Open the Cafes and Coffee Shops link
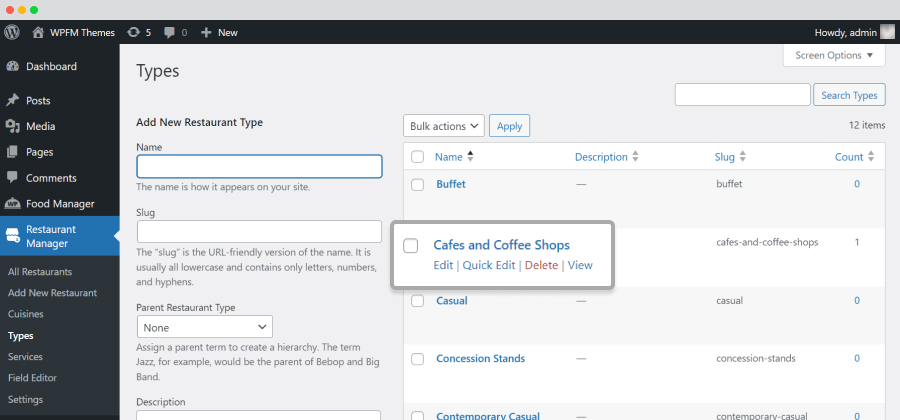This screenshot has height=420, width=900. pyautogui.click(x=501, y=245)
